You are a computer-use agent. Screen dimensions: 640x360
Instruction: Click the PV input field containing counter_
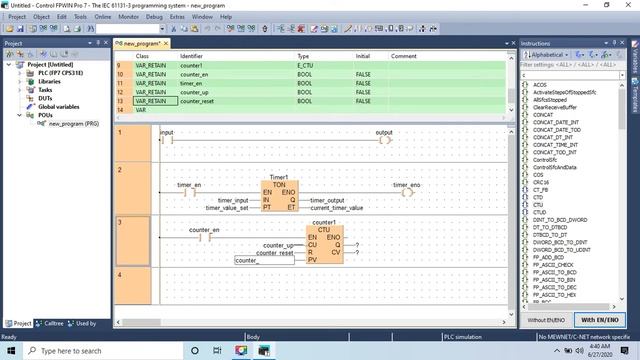[264, 260]
